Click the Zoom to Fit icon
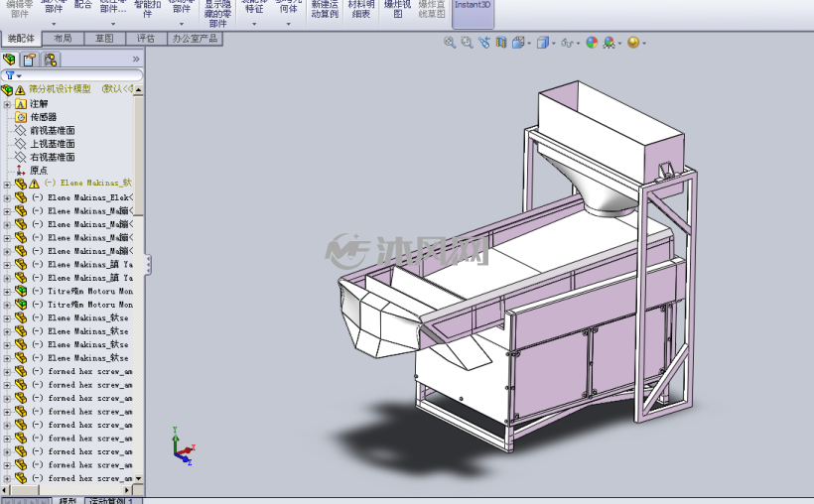The image size is (814, 504). pyautogui.click(x=450, y=43)
